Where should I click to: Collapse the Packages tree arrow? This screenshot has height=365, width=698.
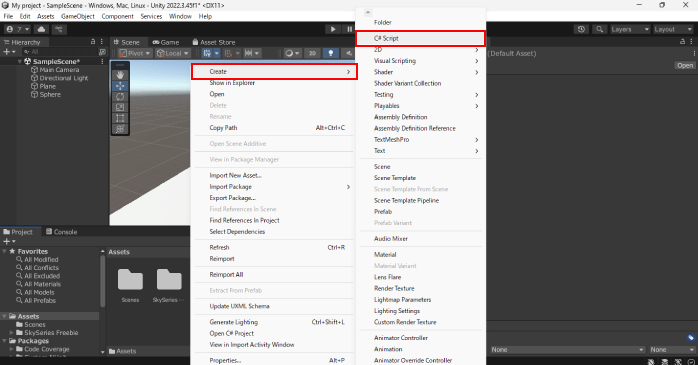[4, 341]
